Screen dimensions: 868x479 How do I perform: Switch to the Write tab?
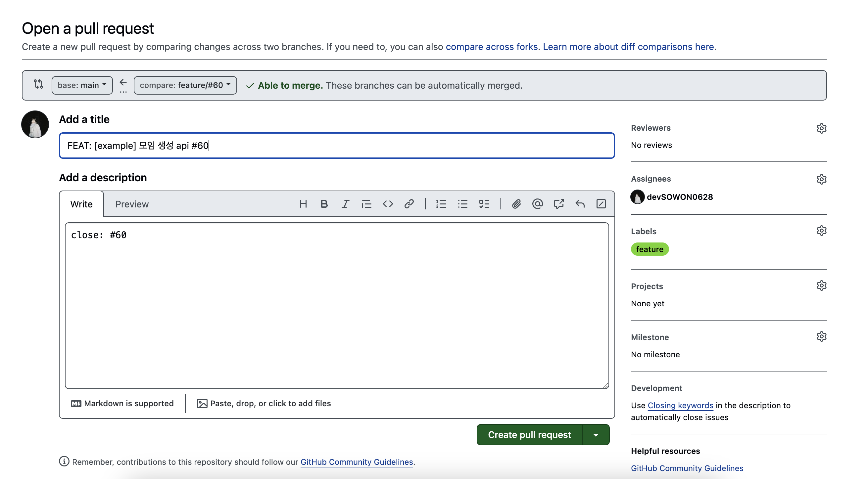[x=81, y=204]
